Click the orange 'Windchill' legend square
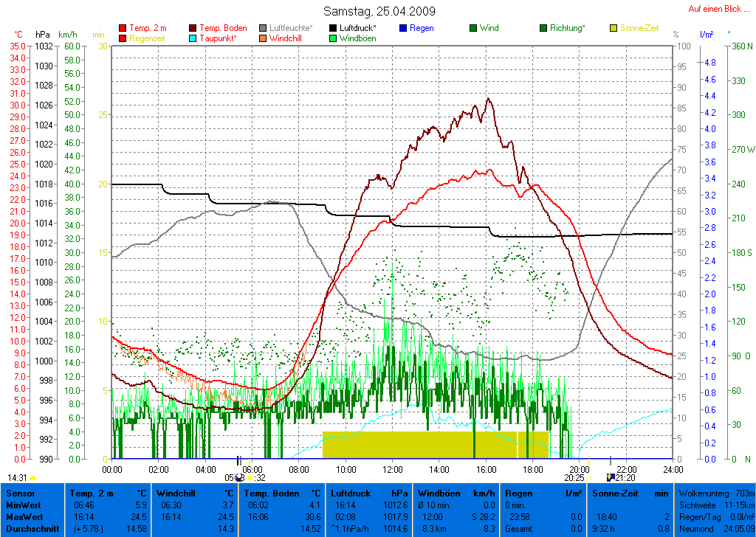This screenshot has height=537, width=756. tap(264, 38)
